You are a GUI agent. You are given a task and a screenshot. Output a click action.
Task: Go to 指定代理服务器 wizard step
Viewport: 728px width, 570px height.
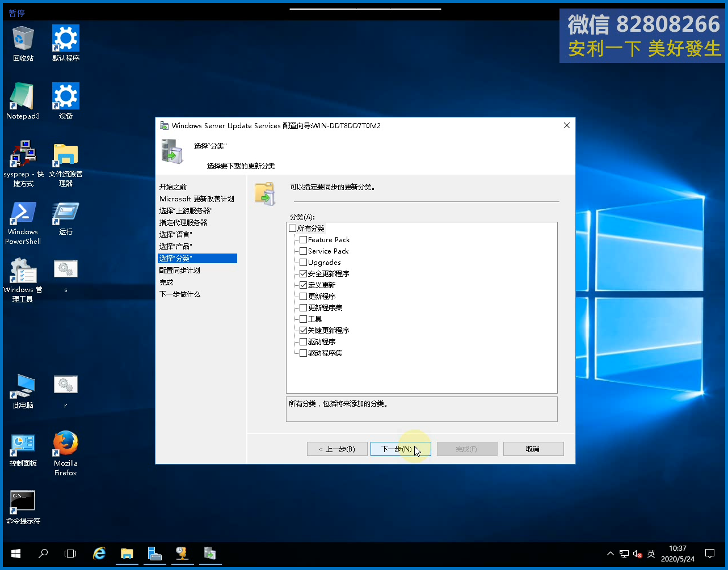click(183, 222)
